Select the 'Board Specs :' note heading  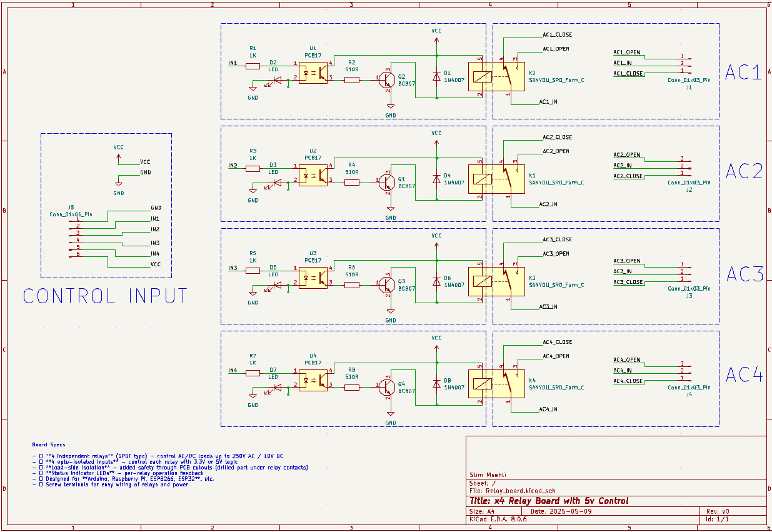(x=49, y=445)
